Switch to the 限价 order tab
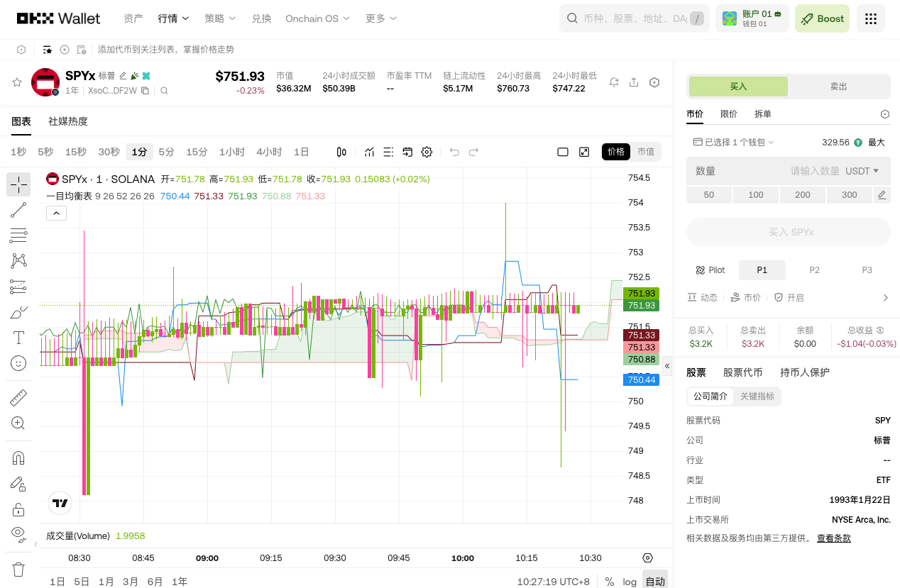 [x=729, y=114]
